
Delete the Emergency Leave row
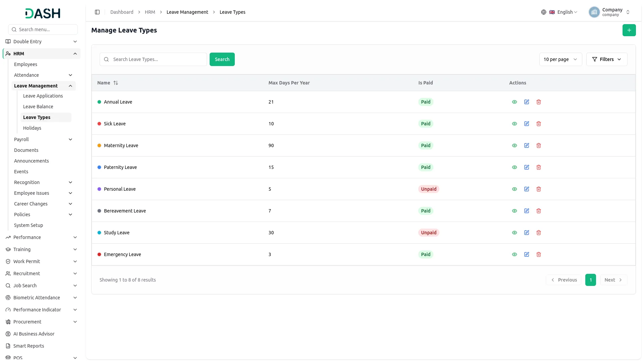click(x=539, y=254)
